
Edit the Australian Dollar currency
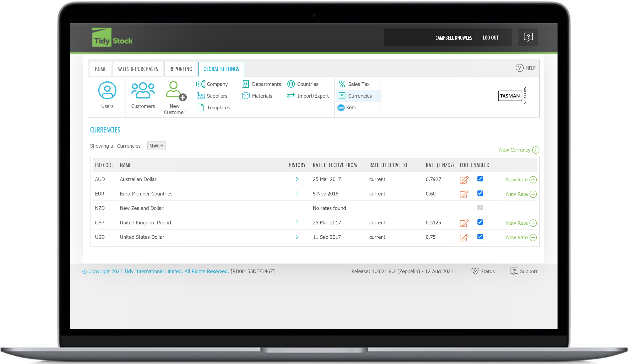coord(464,180)
